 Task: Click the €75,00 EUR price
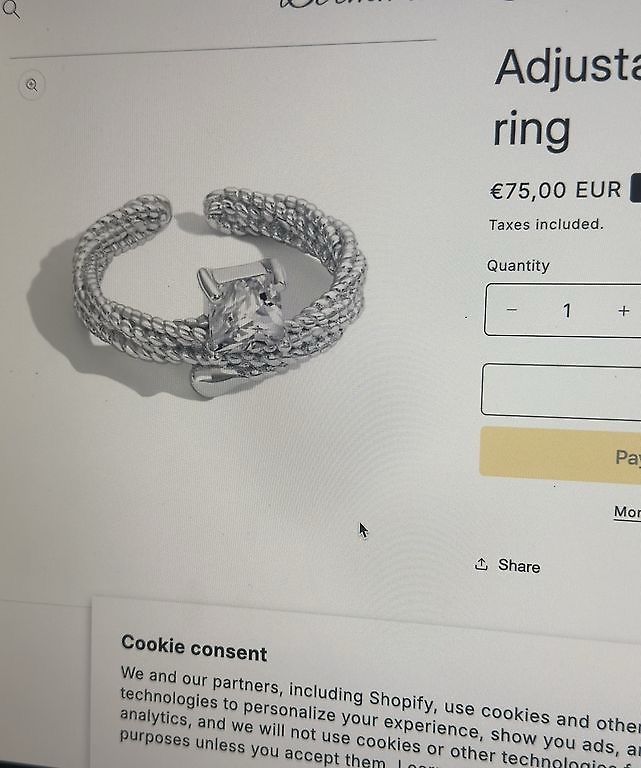[x=556, y=190]
